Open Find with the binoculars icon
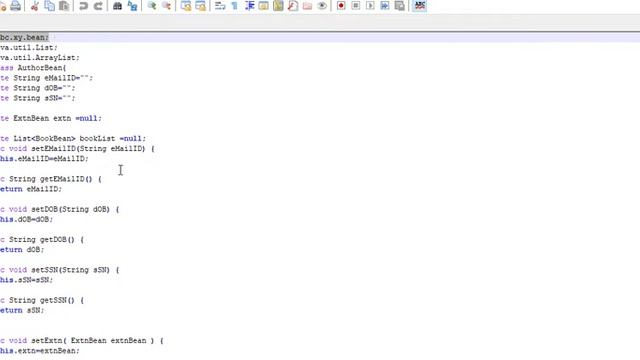 [x=118, y=6]
